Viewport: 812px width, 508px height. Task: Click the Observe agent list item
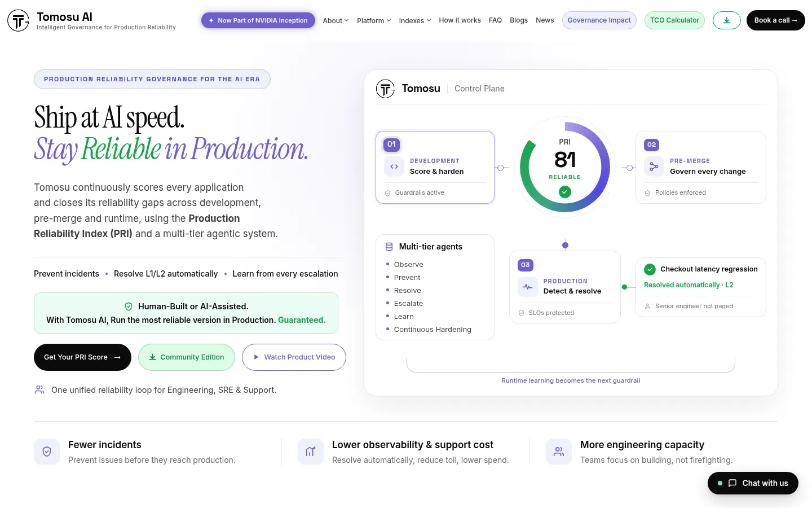point(409,265)
